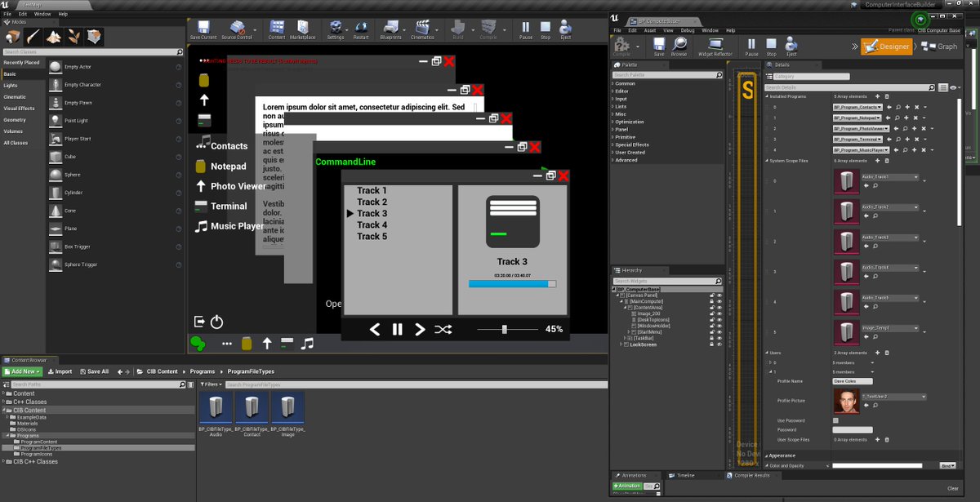Open the Content toolbar button
980x502 pixels.
(x=277, y=30)
